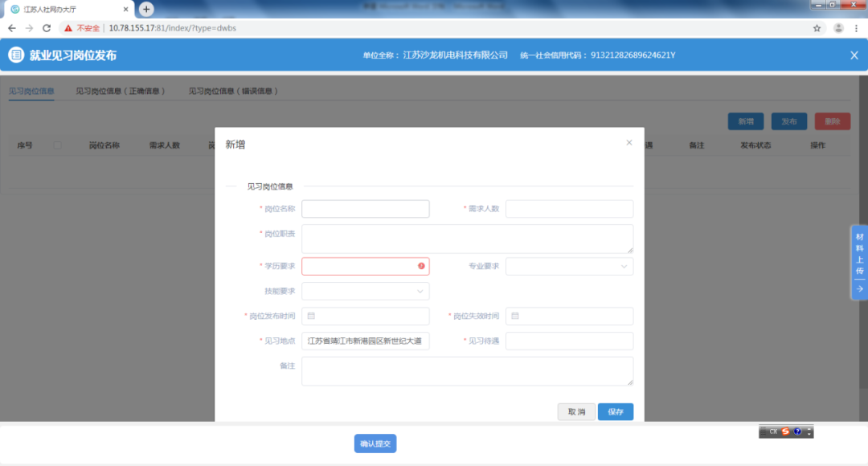Open the Chrome three-dot menu
The width and height of the screenshot is (868, 466).
pos(856,28)
